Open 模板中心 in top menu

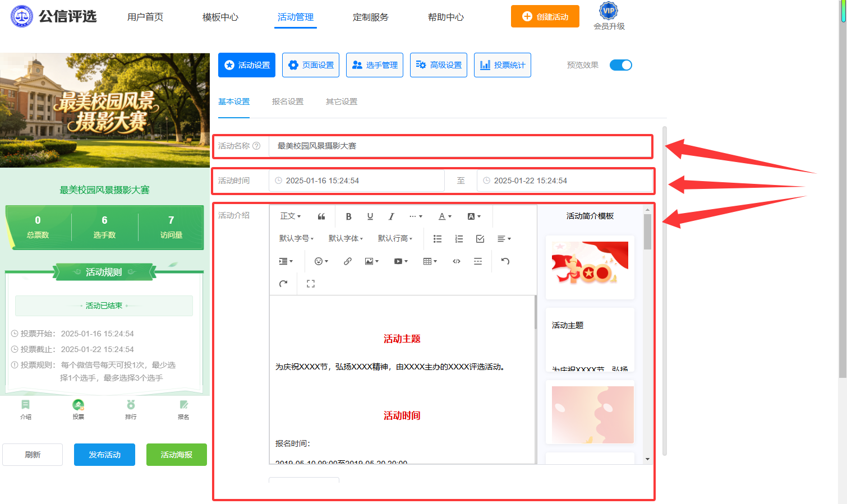click(220, 17)
